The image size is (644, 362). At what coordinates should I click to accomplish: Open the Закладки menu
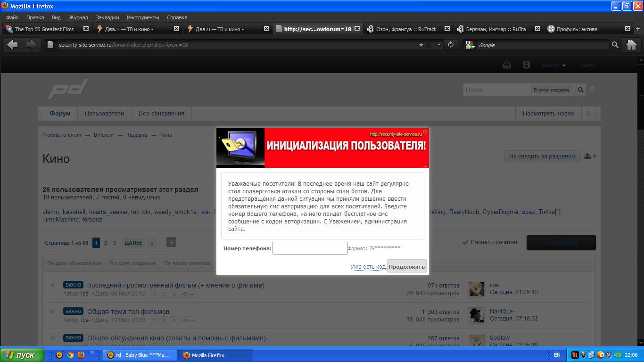[107, 17]
